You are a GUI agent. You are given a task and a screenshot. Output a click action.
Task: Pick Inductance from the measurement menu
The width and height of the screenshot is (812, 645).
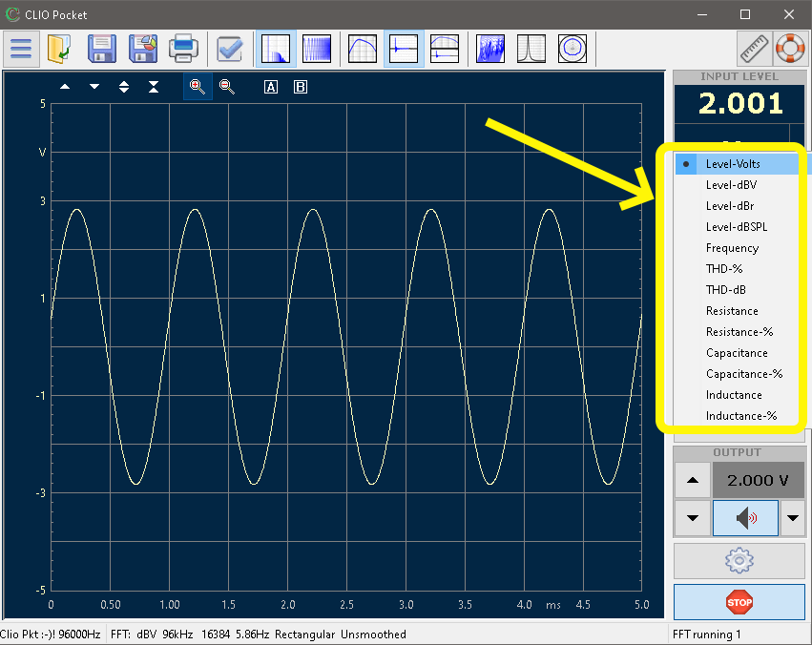point(737,394)
